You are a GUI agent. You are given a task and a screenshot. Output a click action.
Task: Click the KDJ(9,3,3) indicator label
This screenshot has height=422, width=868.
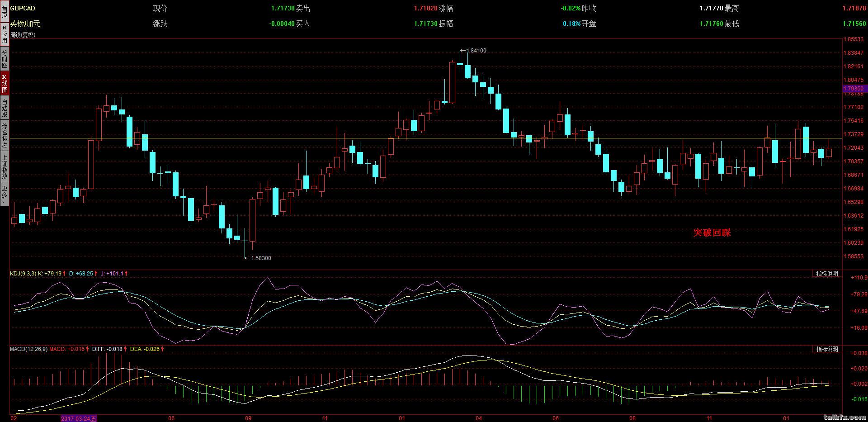click(x=23, y=274)
